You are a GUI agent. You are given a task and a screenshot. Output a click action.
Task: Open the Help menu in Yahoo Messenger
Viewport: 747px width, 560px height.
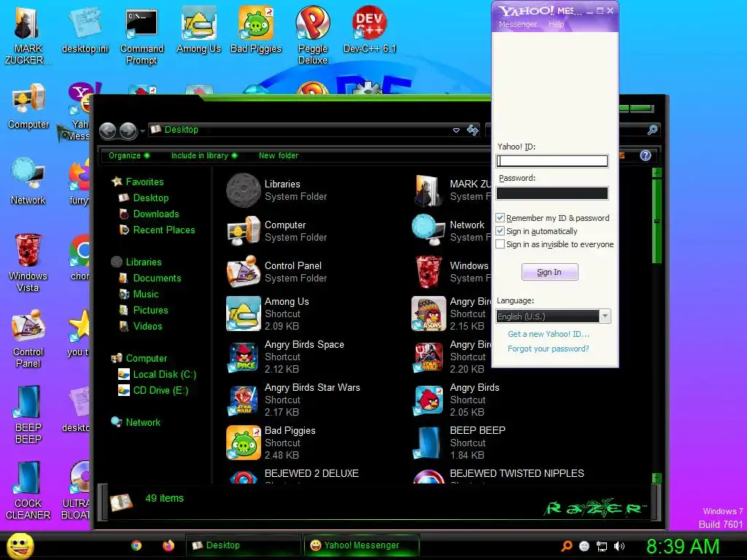pyautogui.click(x=556, y=24)
